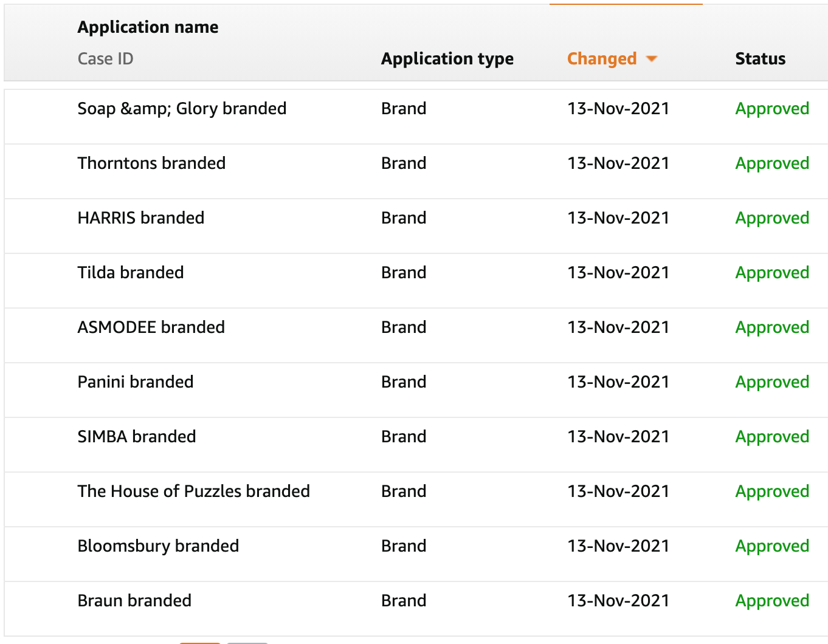Select the Approved status for Braun

point(772,601)
